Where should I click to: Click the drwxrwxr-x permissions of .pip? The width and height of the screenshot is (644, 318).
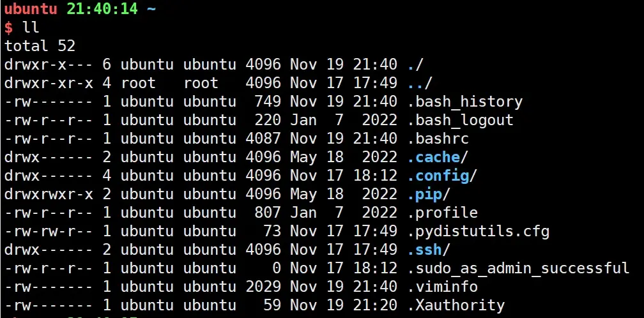click(49, 194)
